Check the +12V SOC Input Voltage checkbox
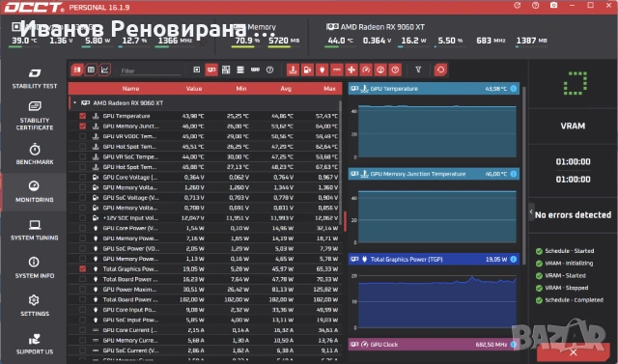618x364 pixels. click(82, 218)
